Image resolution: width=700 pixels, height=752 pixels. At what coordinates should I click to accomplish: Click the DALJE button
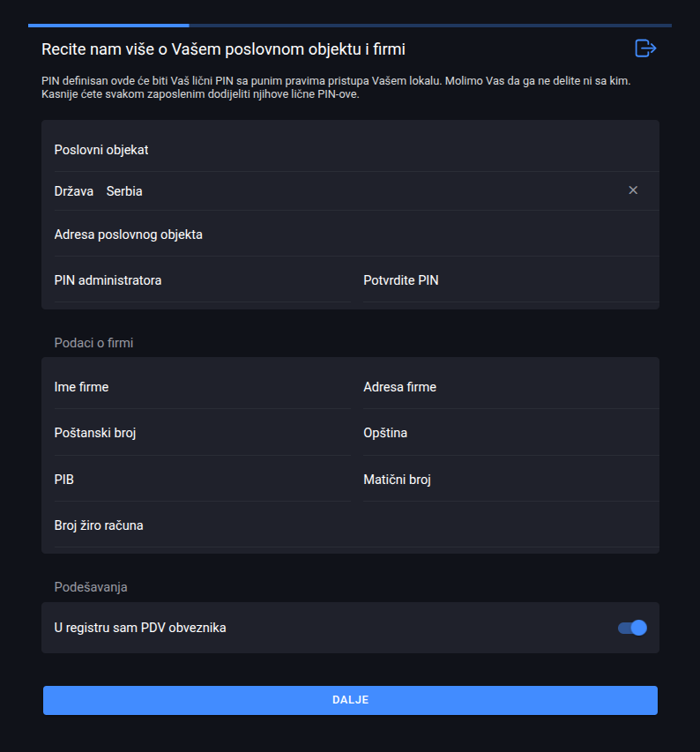pyautogui.click(x=350, y=700)
